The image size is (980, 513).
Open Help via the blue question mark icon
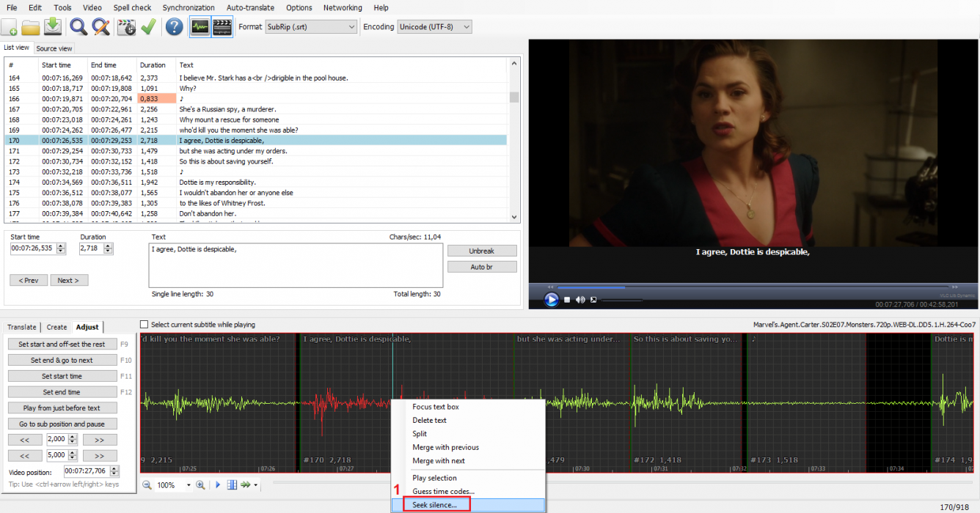(x=174, y=27)
